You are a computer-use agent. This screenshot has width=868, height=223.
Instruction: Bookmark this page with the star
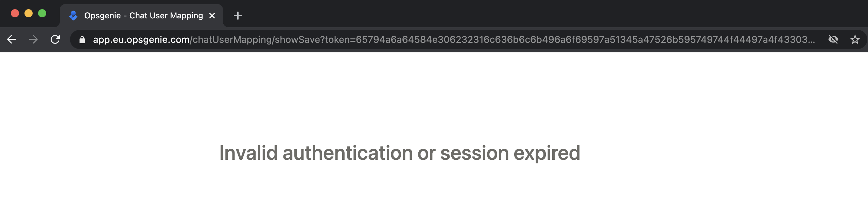855,39
